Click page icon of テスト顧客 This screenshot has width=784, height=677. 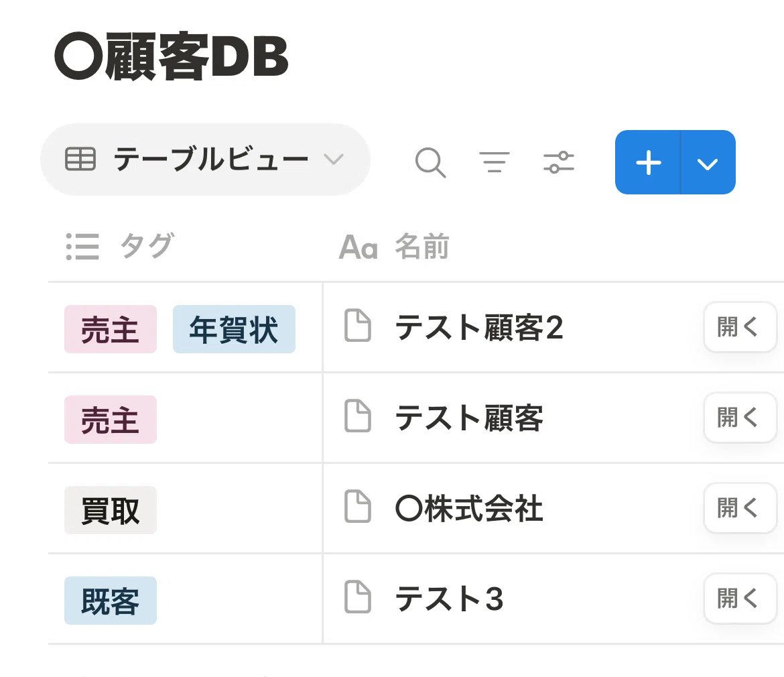point(358,416)
